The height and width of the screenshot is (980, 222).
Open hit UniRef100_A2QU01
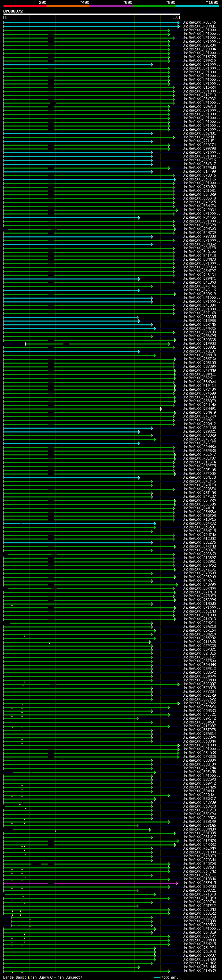click(199, 795)
